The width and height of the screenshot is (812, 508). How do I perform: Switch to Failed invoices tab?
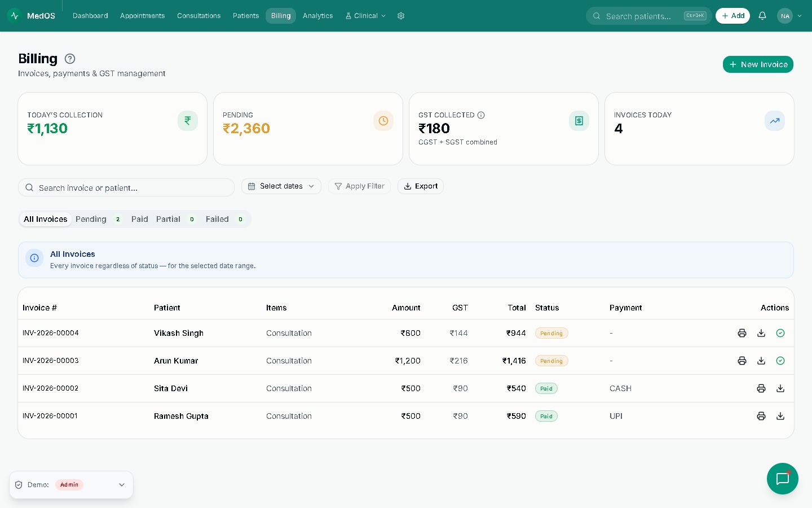pos(225,219)
